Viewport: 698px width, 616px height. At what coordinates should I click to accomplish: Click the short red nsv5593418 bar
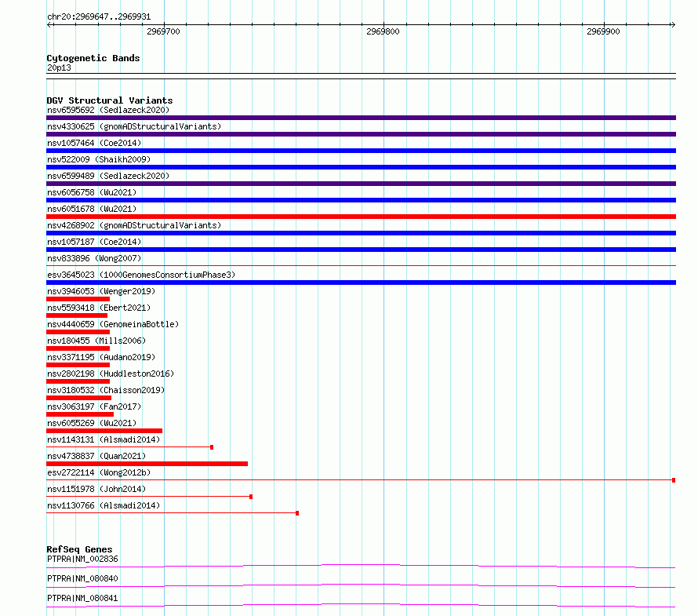coord(77,315)
